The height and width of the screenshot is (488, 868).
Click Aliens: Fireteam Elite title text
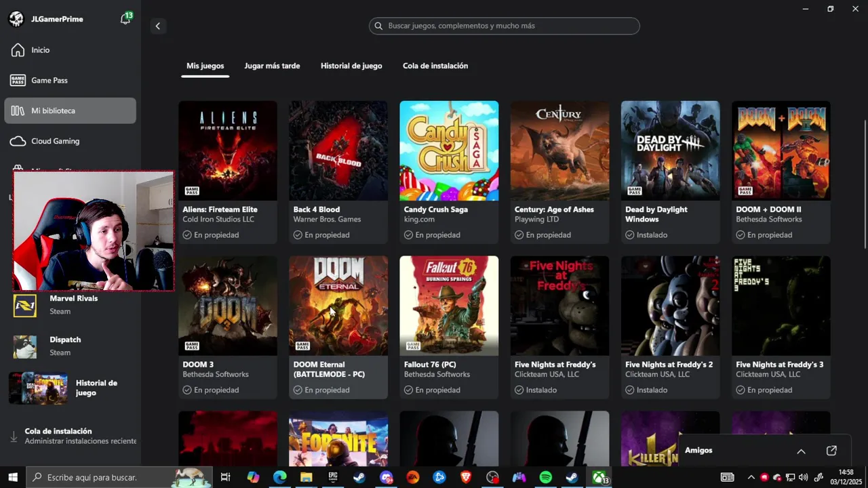220,209
